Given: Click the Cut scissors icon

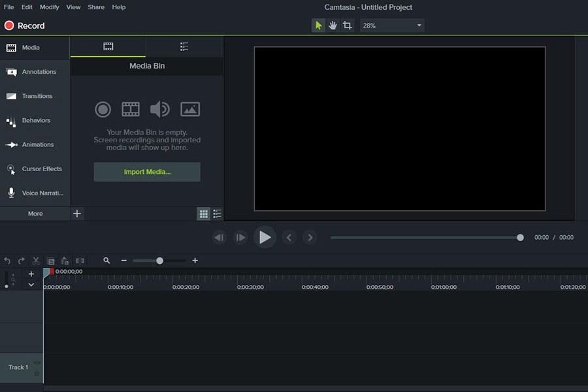Looking at the screenshot, I should 36,261.
